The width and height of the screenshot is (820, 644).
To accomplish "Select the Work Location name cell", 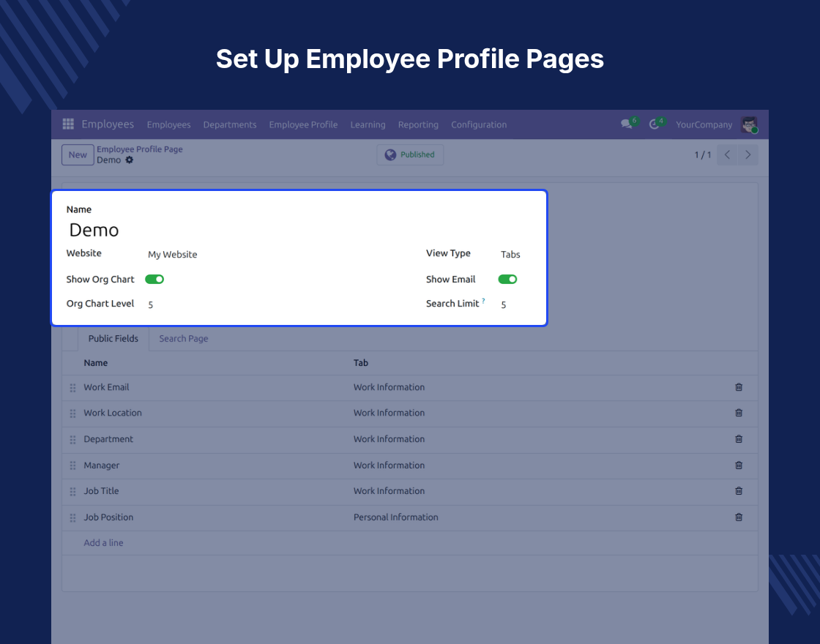I will tap(113, 413).
